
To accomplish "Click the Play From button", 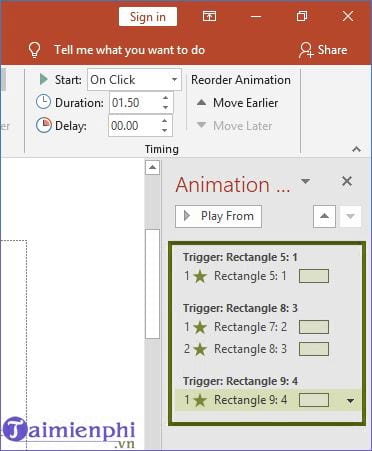I will [x=219, y=216].
